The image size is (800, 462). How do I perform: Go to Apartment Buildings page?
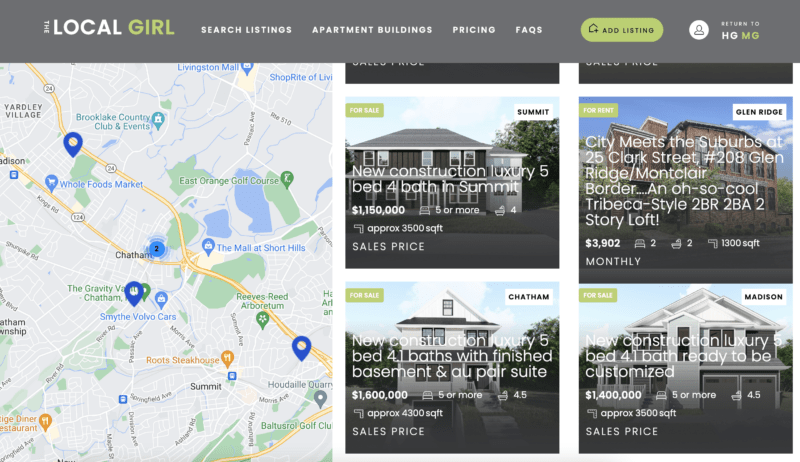click(372, 30)
